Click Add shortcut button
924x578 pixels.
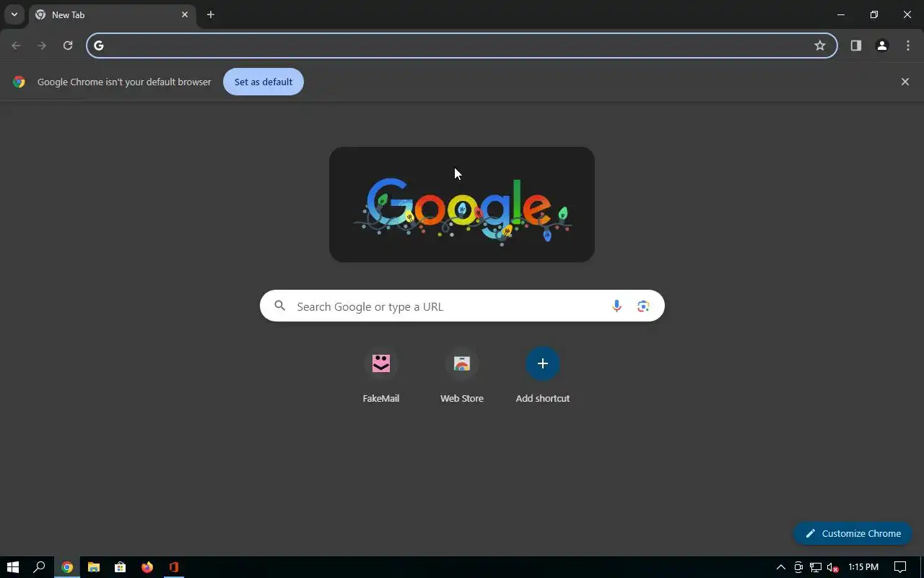pos(543,376)
